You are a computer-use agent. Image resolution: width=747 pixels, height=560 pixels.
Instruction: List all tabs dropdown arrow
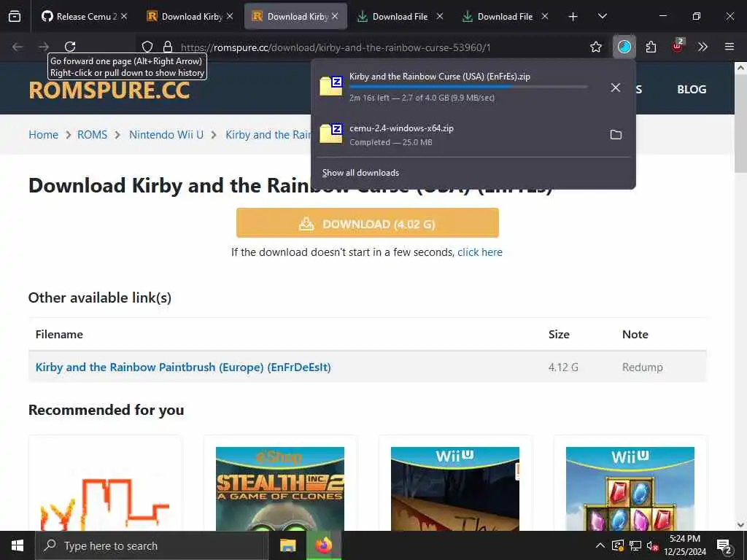[x=602, y=17]
